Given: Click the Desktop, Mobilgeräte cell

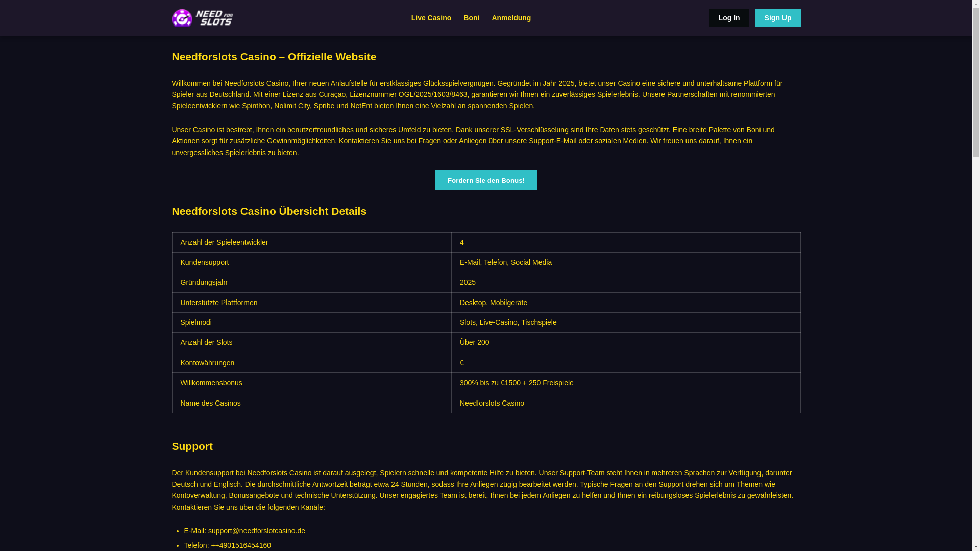Looking at the screenshot, I should point(626,303).
